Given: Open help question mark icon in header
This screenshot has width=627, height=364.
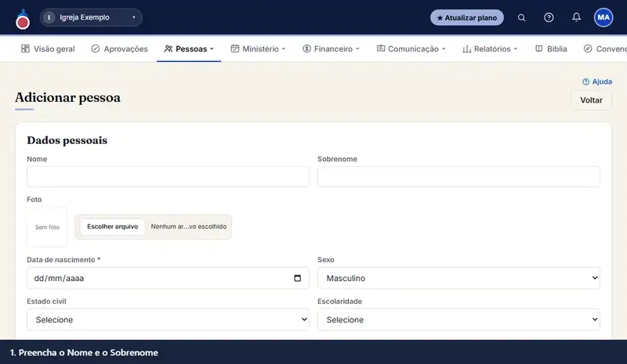Looking at the screenshot, I should tap(549, 17).
